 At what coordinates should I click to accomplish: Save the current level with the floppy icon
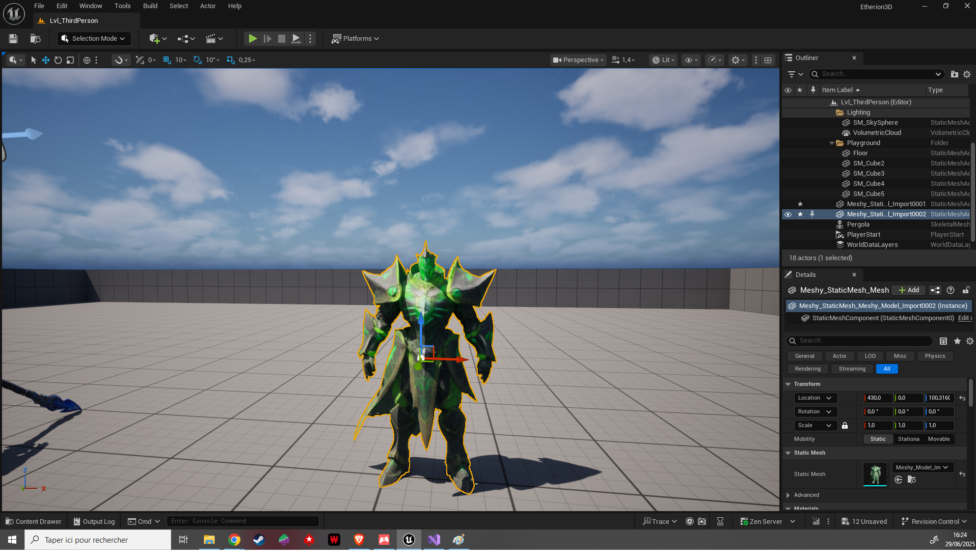13,39
